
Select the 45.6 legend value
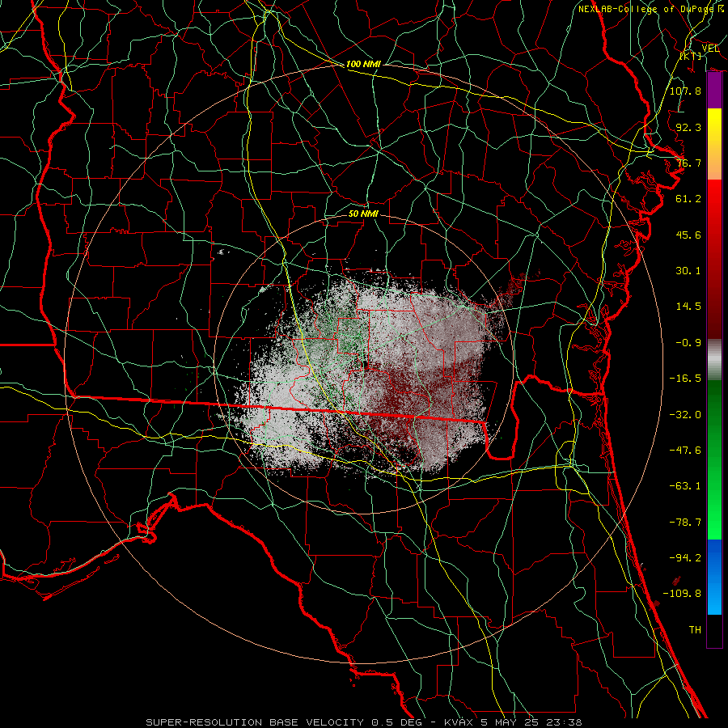click(688, 235)
